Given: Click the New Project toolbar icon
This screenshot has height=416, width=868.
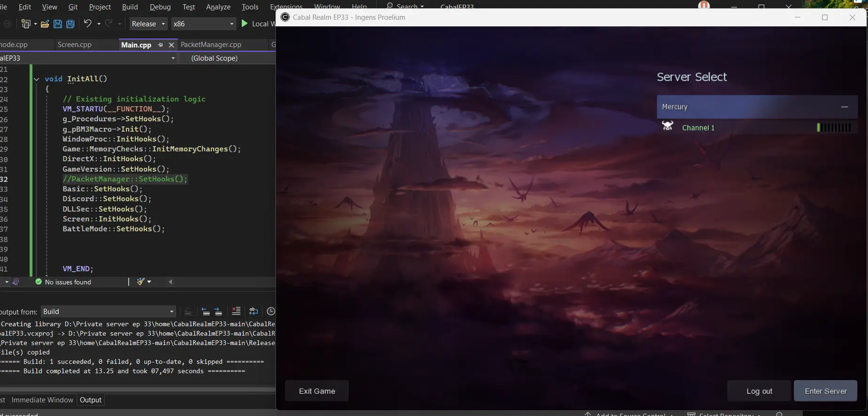Looking at the screenshot, I should (25, 24).
